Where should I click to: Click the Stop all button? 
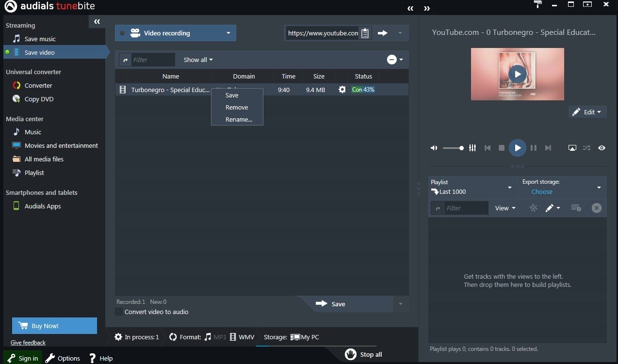tap(364, 354)
